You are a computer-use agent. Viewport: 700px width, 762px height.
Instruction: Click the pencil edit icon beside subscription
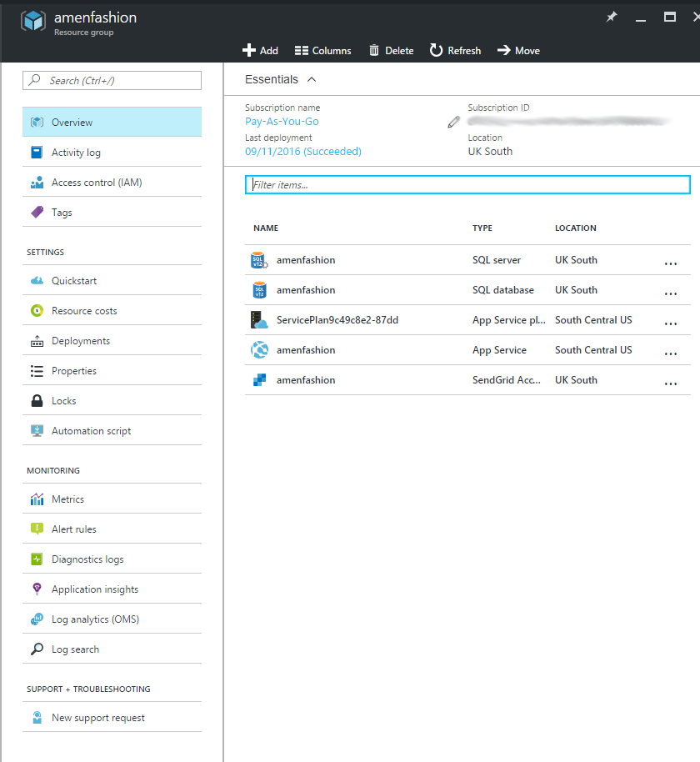pyautogui.click(x=453, y=122)
